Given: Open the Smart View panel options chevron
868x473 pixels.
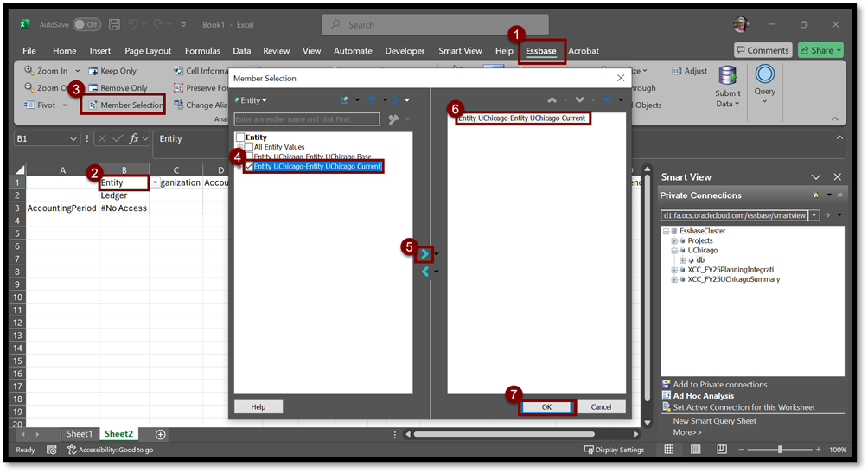Looking at the screenshot, I should point(815,176).
